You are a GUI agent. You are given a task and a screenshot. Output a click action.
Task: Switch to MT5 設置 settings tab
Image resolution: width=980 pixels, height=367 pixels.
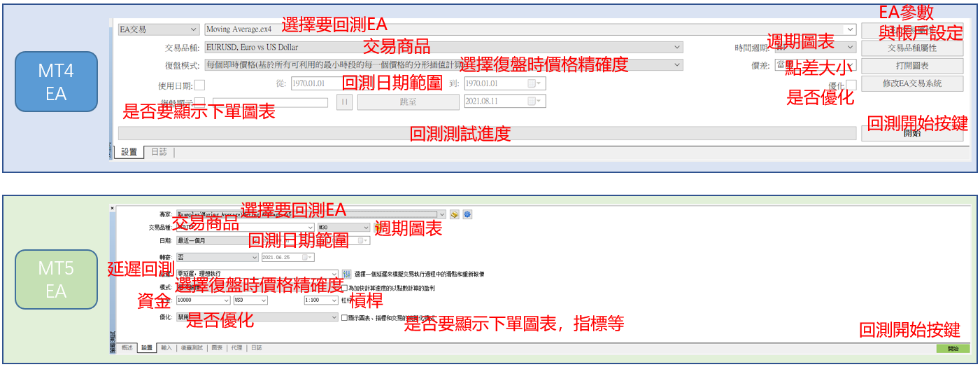[x=147, y=347]
